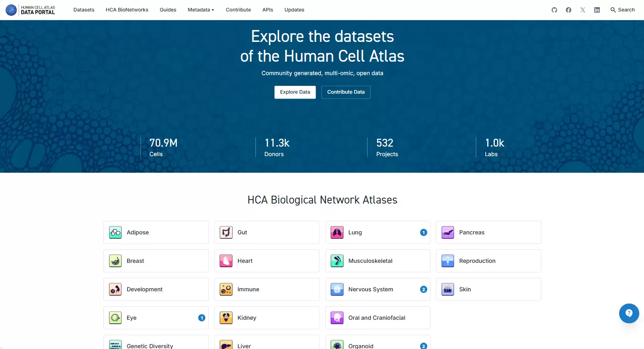Click the Kidney network icon

[226, 318]
